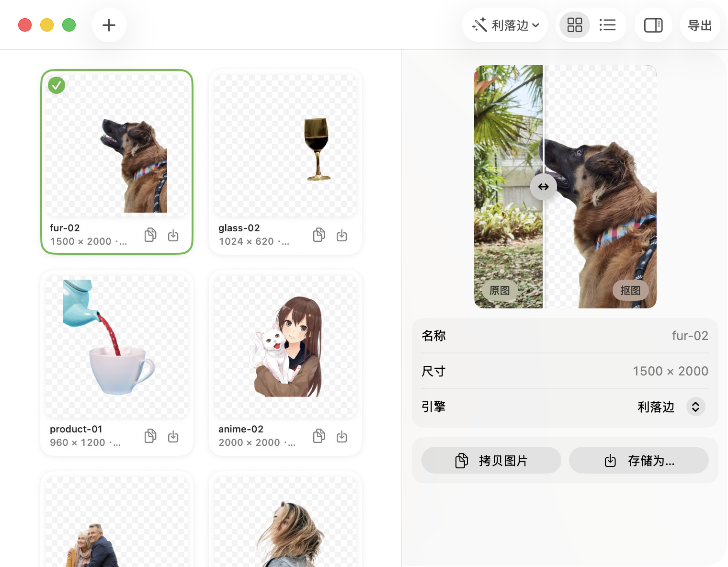Click the 1500 × 2000 size value in inspector

[671, 371]
